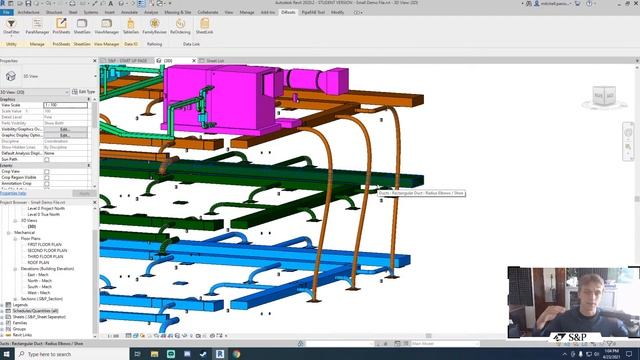
Task: Open SECOND FLOOR PLAN view
Action: (x=47, y=251)
